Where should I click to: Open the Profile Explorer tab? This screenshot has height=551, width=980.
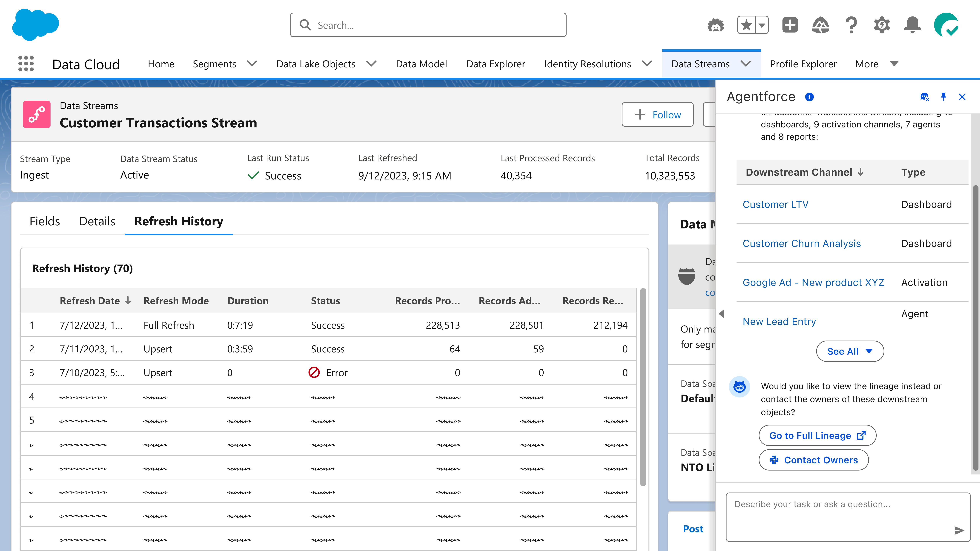(803, 64)
